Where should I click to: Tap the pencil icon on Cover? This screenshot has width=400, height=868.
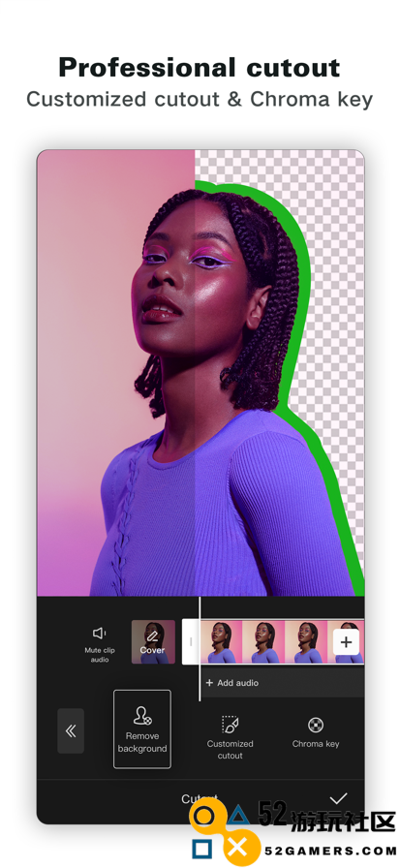coord(153,636)
